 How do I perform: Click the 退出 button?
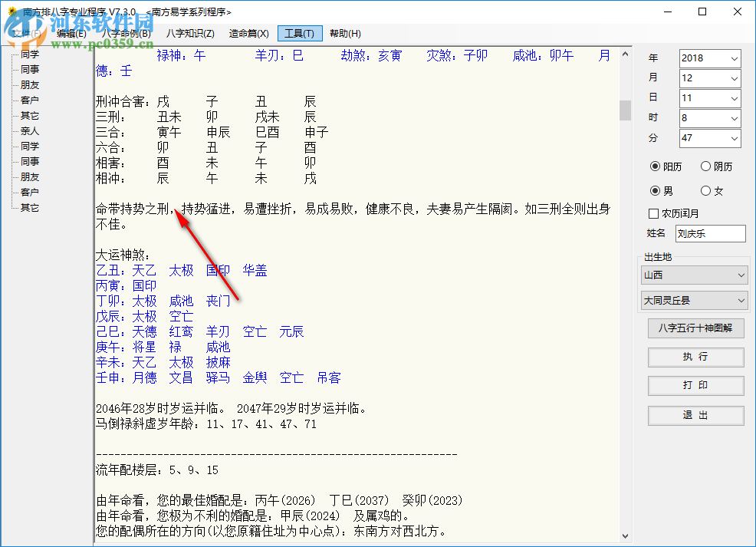695,415
